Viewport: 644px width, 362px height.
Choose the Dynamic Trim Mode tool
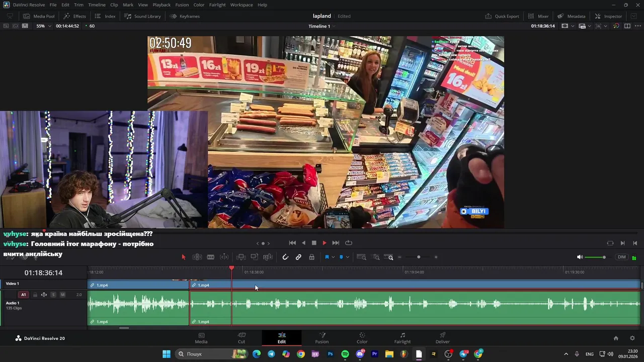(x=224, y=257)
